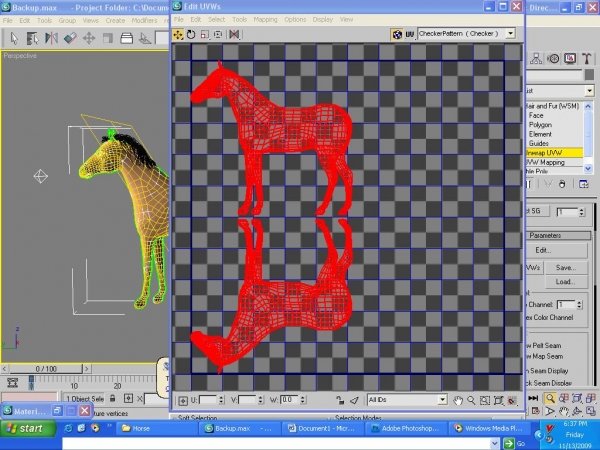600x450 pixels.
Task: Click the Map Channel spinner arrows
Action: point(579,305)
